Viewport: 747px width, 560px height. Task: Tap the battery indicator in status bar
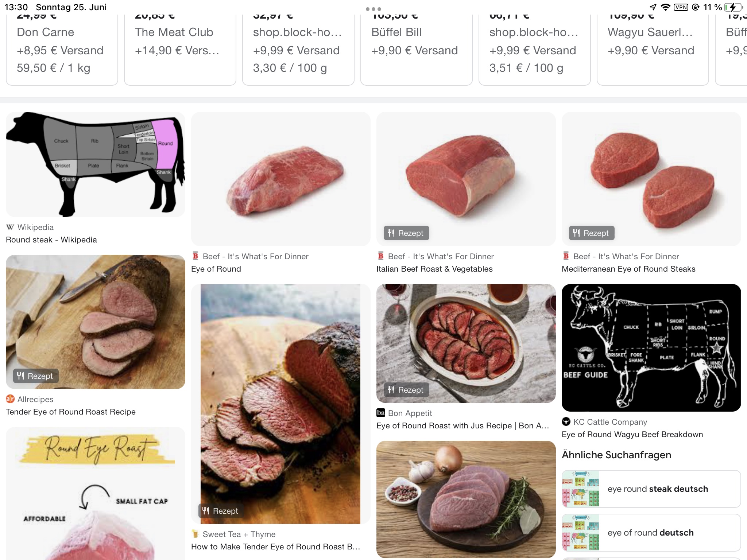click(733, 7)
